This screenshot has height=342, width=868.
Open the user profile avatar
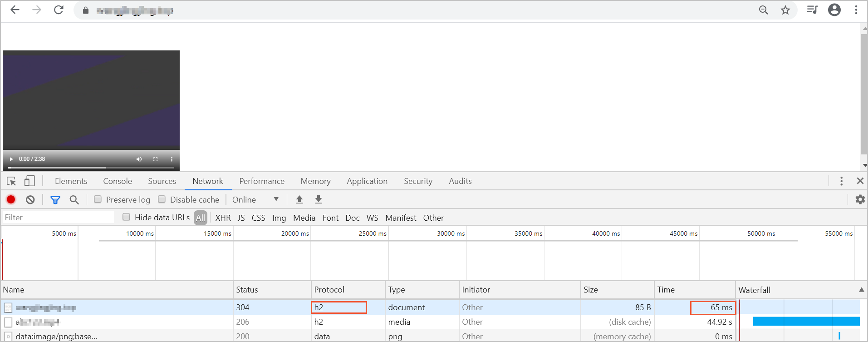click(834, 10)
